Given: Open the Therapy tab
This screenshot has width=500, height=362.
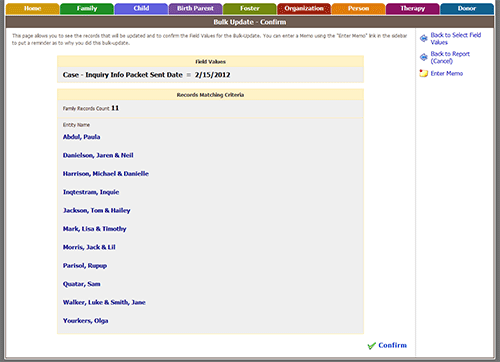Looking at the screenshot, I should tap(413, 9).
